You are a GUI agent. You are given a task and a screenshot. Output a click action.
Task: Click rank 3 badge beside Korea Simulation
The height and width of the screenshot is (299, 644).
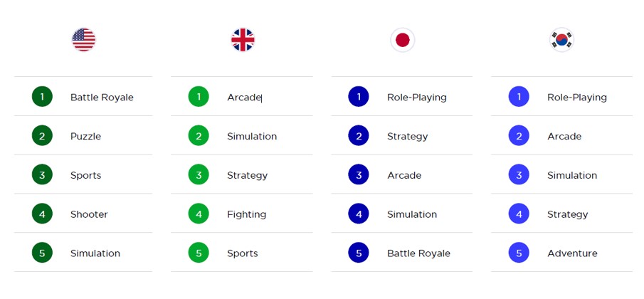(519, 175)
